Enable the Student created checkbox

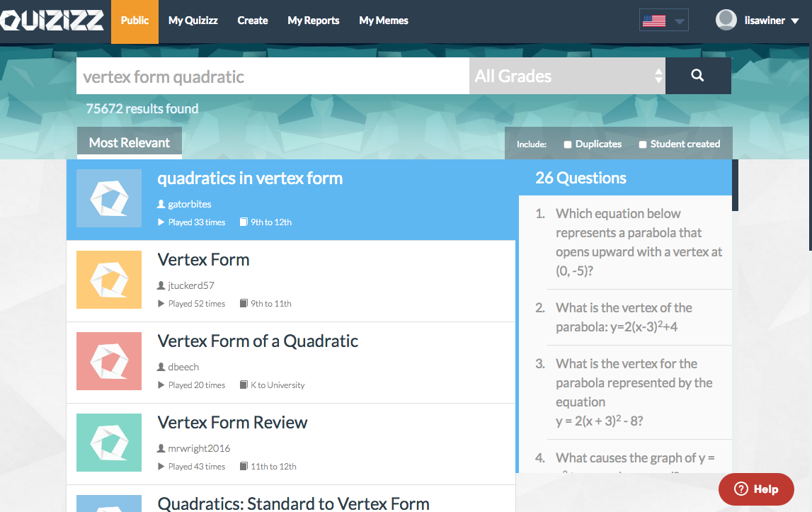643,144
